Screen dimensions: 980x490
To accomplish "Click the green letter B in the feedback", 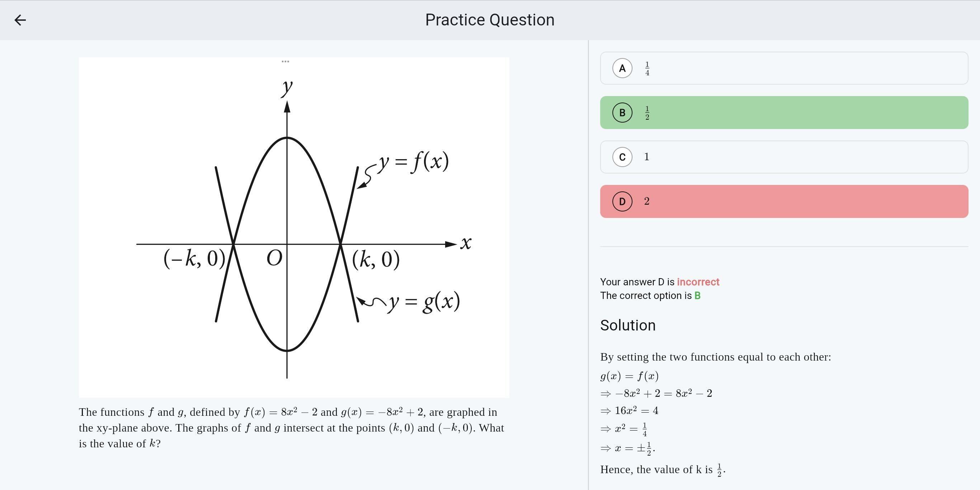I will (x=697, y=296).
